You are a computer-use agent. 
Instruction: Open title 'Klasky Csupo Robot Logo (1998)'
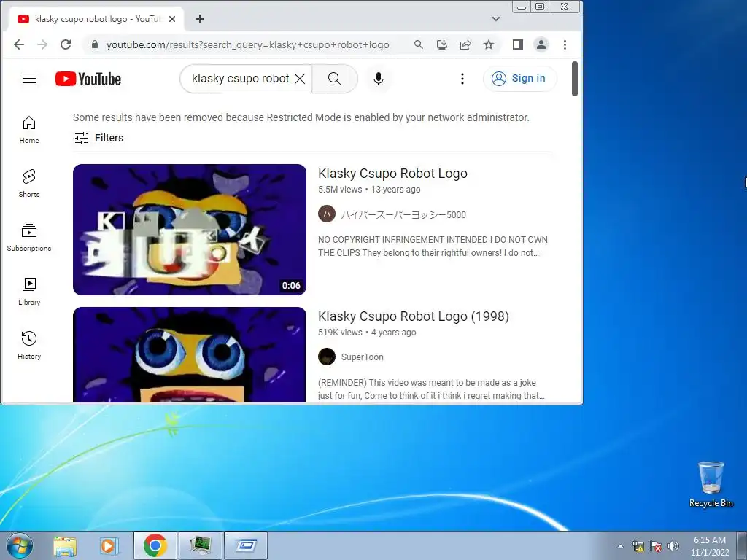click(x=414, y=316)
